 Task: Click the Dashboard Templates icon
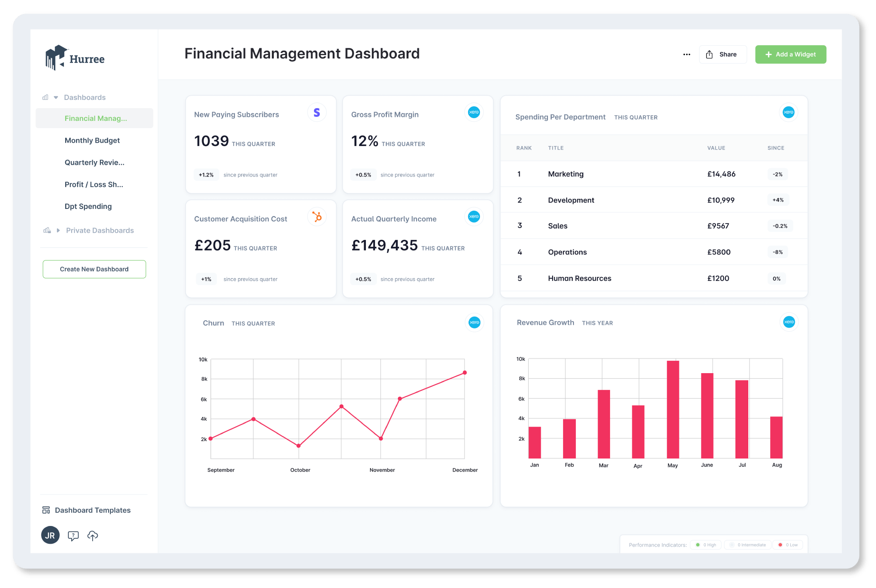(x=46, y=510)
